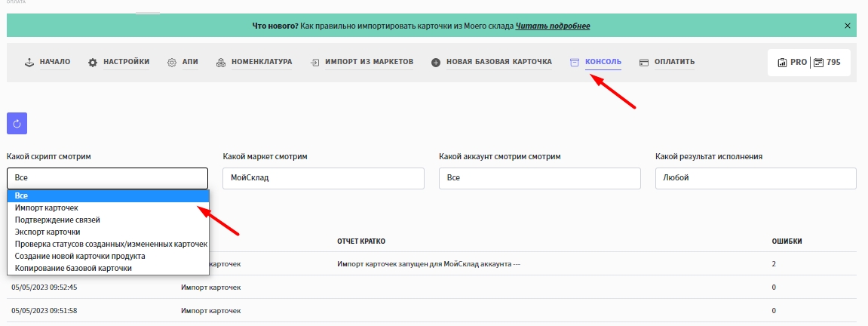This screenshot has width=868, height=326.
Task: Choose Подтверждение связей option
Action: coord(57,220)
